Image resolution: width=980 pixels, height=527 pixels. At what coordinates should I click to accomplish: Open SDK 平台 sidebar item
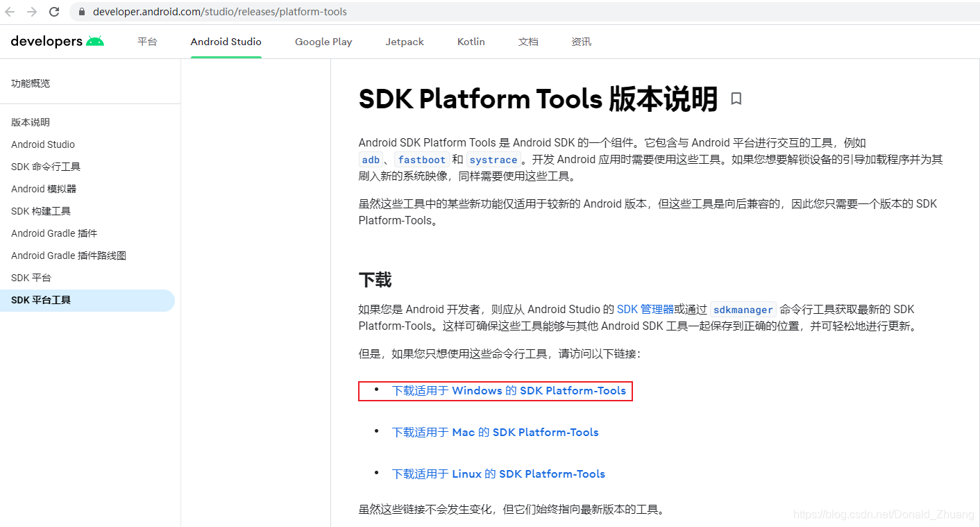click(31, 278)
